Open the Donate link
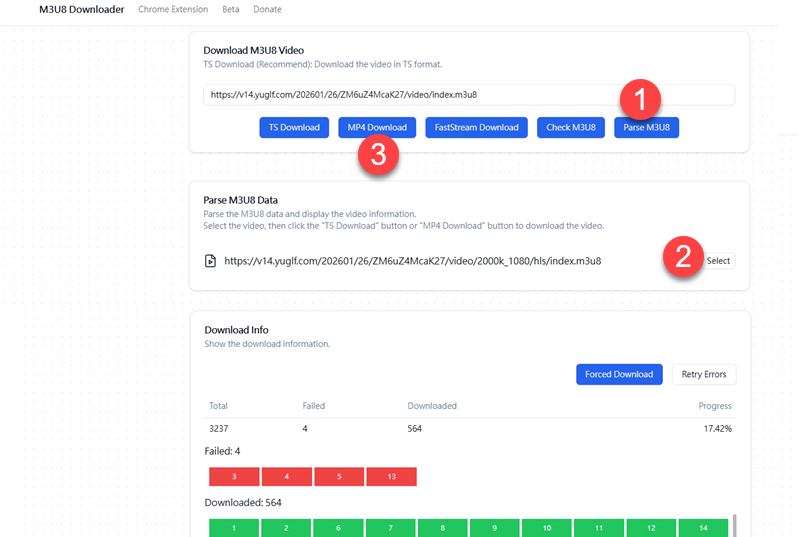Image resolution: width=800 pixels, height=537 pixels. tap(267, 10)
